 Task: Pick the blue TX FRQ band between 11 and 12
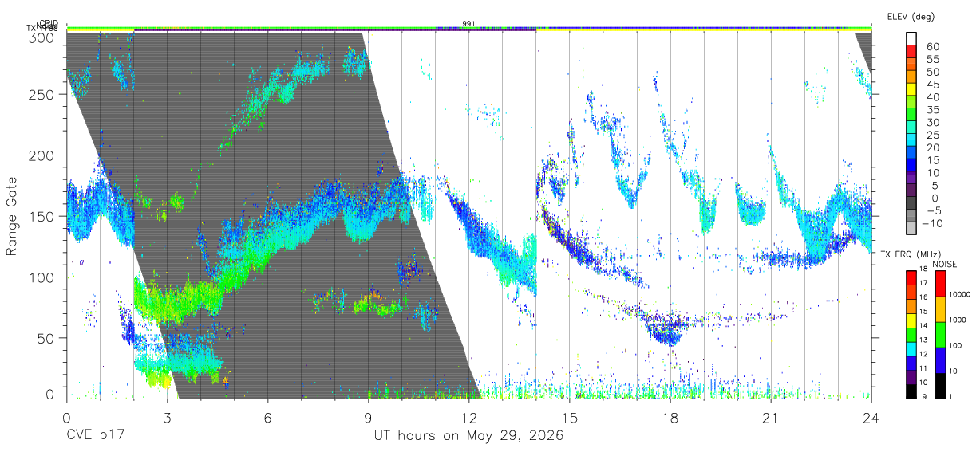coord(911,363)
